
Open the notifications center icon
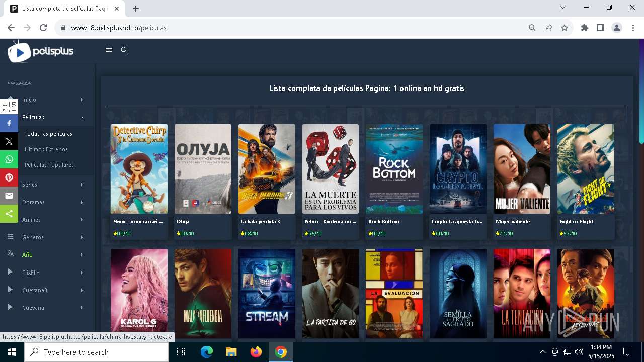point(627,352)
